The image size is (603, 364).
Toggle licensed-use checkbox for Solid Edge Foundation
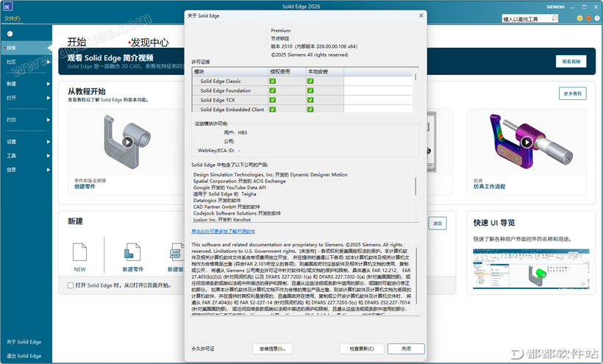(273, 90)
